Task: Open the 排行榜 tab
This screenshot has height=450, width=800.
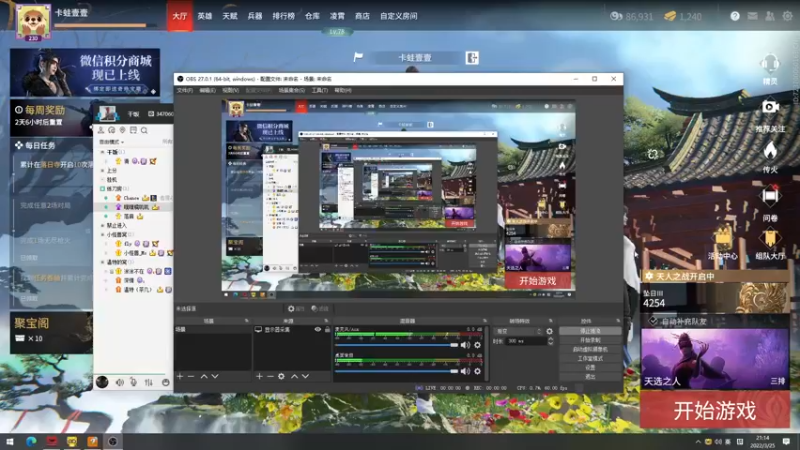Action: click(284, 16)
